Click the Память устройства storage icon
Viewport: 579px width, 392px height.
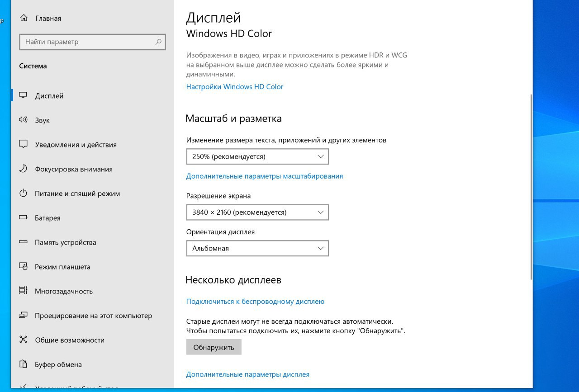click(x=23, y=242)
